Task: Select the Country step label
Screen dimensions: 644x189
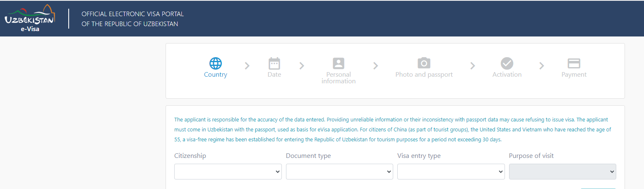Action: pyautogui.click(x=216, y=75)
